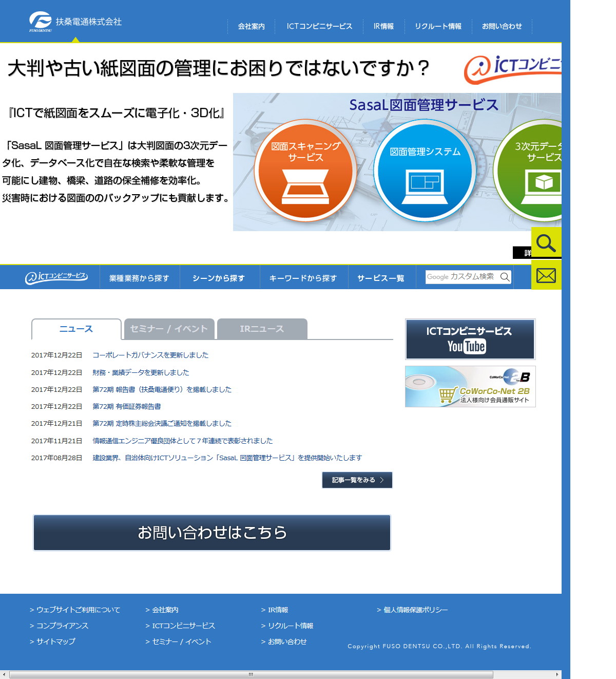Image resolution: width=616 pixels, height=679 pixels.
Task: Open the yellow mail envelope button
Action: pyautogui.click(x=546, y=275)
